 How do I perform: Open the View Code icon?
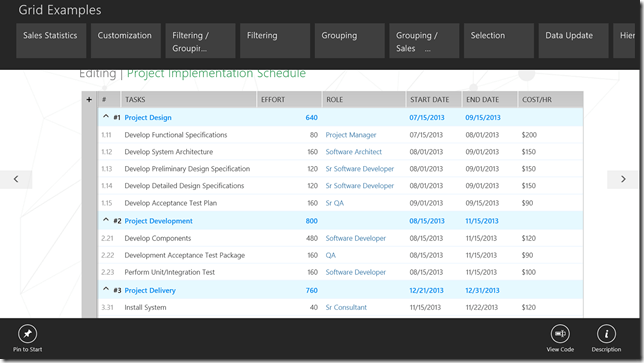[560, 334]
